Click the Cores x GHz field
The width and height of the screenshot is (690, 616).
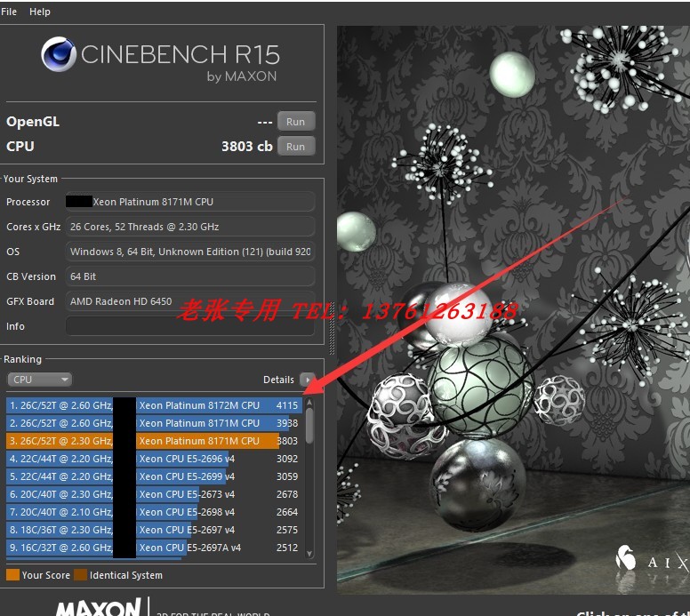pos(190,227)
